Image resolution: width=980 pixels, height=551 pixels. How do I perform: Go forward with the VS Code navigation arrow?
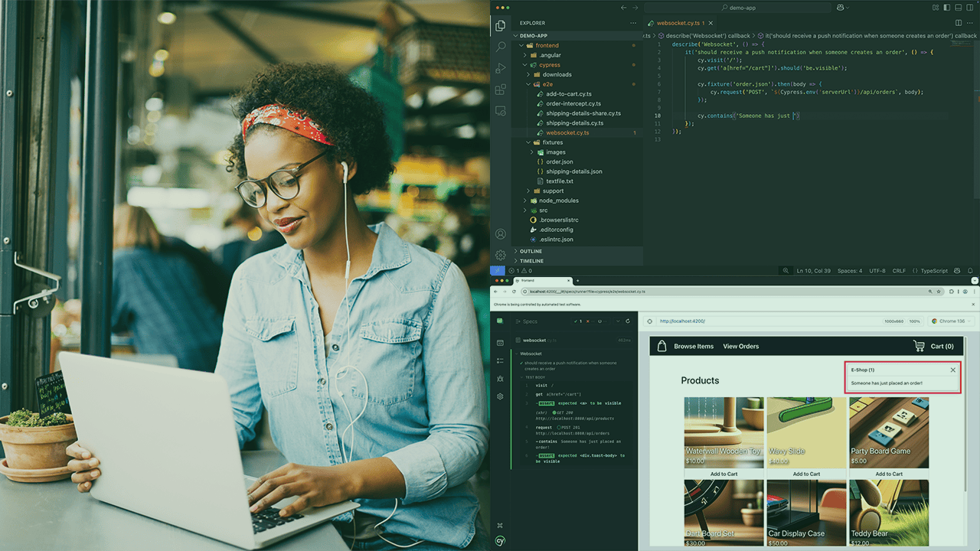pyautogui.click(x=636, y=8)
